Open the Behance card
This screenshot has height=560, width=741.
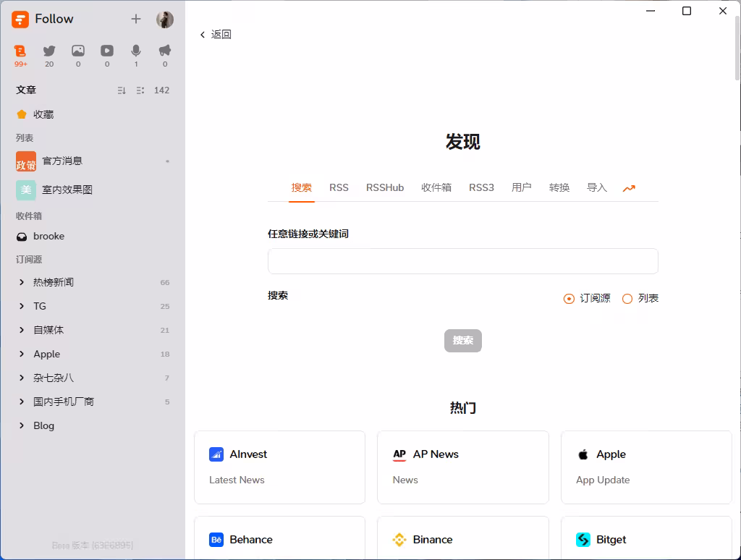(x=280, y=538)
